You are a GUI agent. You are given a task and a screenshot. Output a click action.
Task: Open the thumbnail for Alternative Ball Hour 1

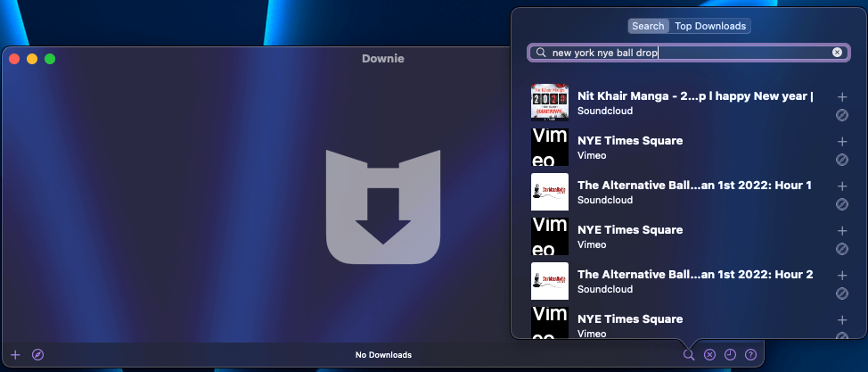(550, 192)
